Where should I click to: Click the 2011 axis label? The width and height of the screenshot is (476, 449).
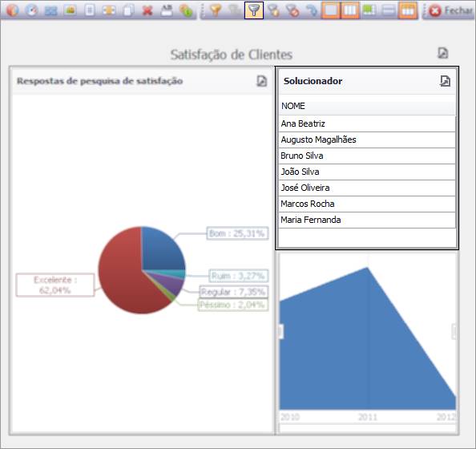pyautogui.click(x=368, y=417)
